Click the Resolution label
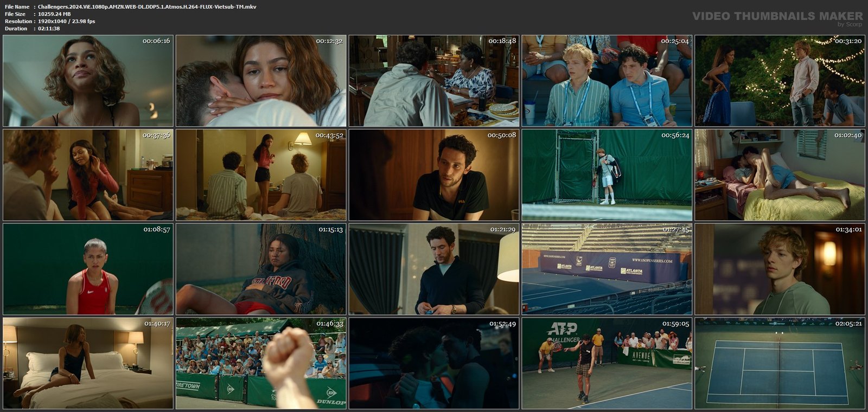Viewport: 868px width, 412px height. point(17,21)
